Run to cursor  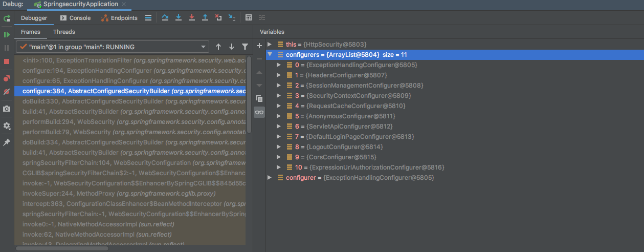click(232, 17)
